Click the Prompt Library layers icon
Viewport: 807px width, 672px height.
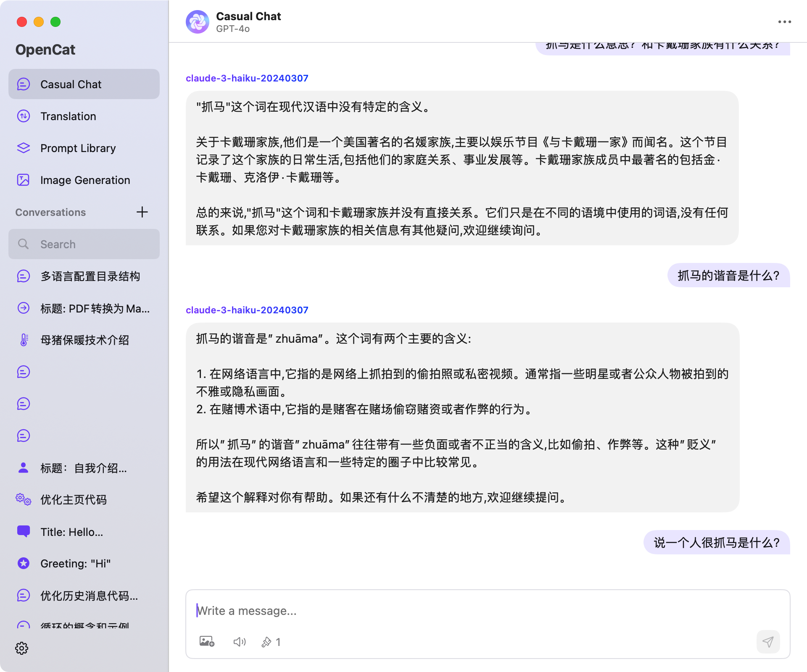click(24, 148)
